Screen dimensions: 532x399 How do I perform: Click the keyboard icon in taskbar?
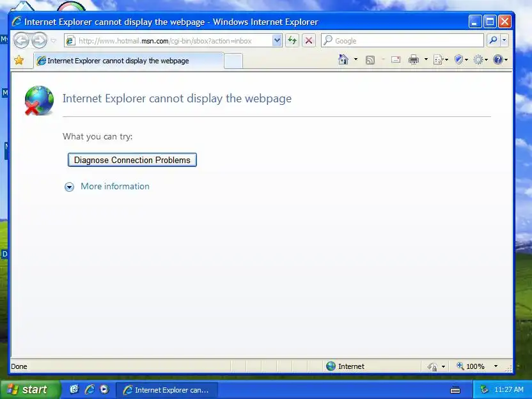(455, 390)
